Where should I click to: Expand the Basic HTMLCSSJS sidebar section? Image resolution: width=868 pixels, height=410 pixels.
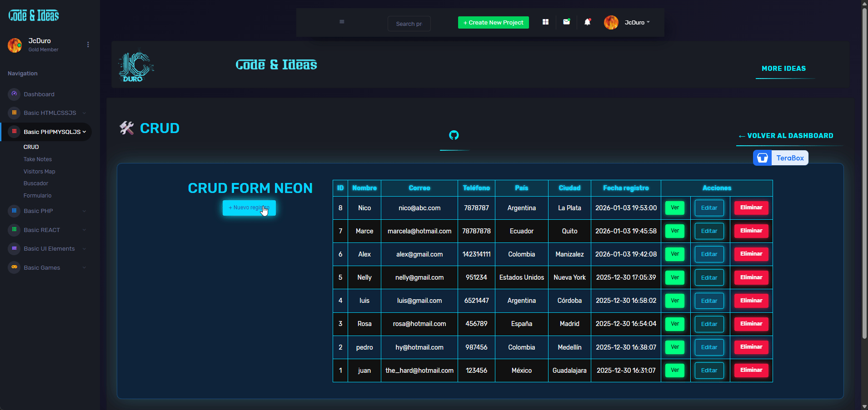point(50,113)
